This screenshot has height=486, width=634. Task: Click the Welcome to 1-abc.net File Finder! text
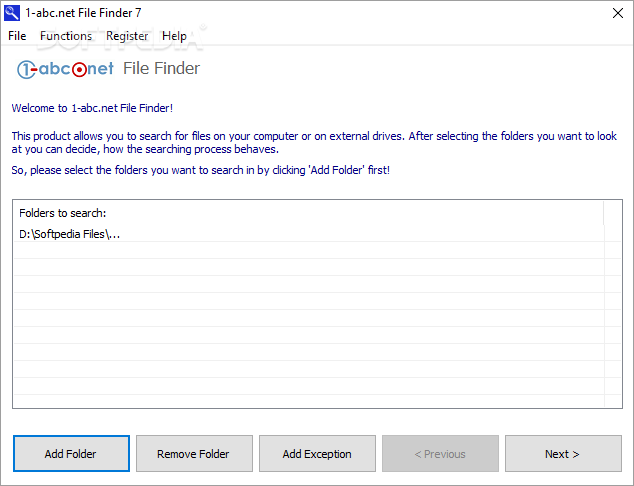pyautogui.click(x=92, y=108)
